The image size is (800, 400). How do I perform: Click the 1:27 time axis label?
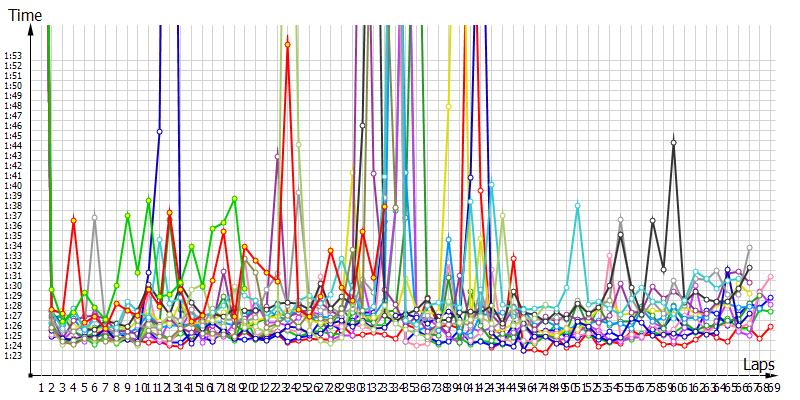click(x=13, y=316)
